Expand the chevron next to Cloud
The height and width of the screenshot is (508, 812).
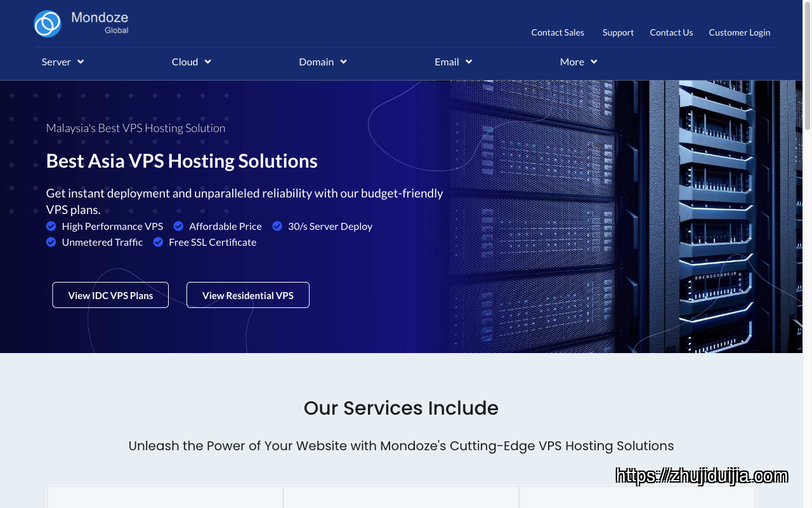coord(207,62)
